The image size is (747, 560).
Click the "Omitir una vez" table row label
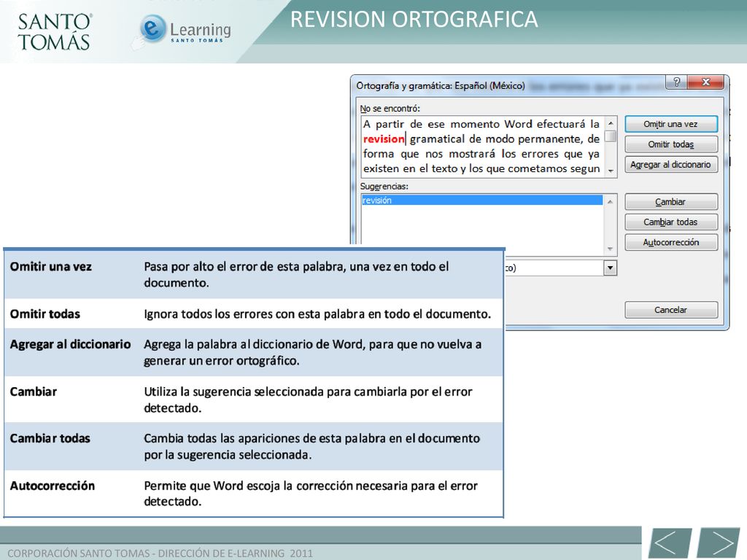(51, 267)
